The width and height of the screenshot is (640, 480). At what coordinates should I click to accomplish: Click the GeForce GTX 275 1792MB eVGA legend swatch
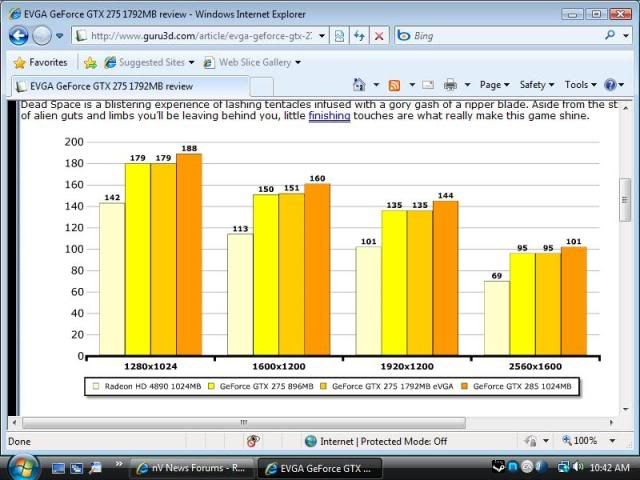(323, 386)
